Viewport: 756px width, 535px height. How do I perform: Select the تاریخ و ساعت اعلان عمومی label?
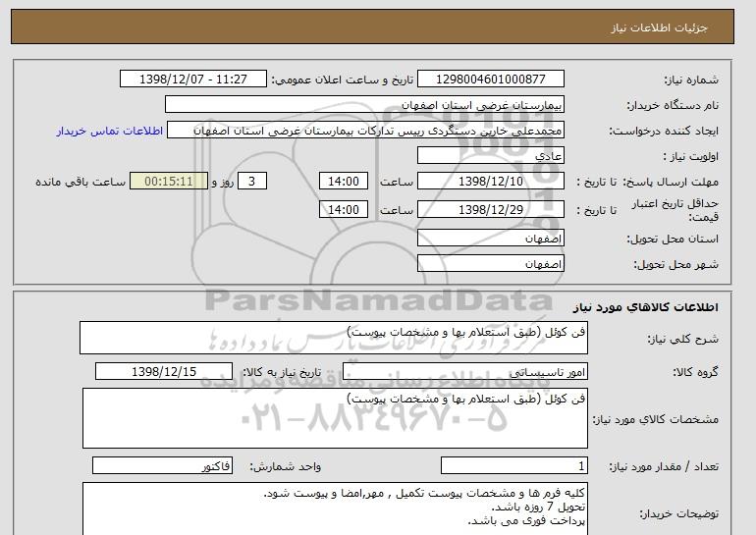343,80
